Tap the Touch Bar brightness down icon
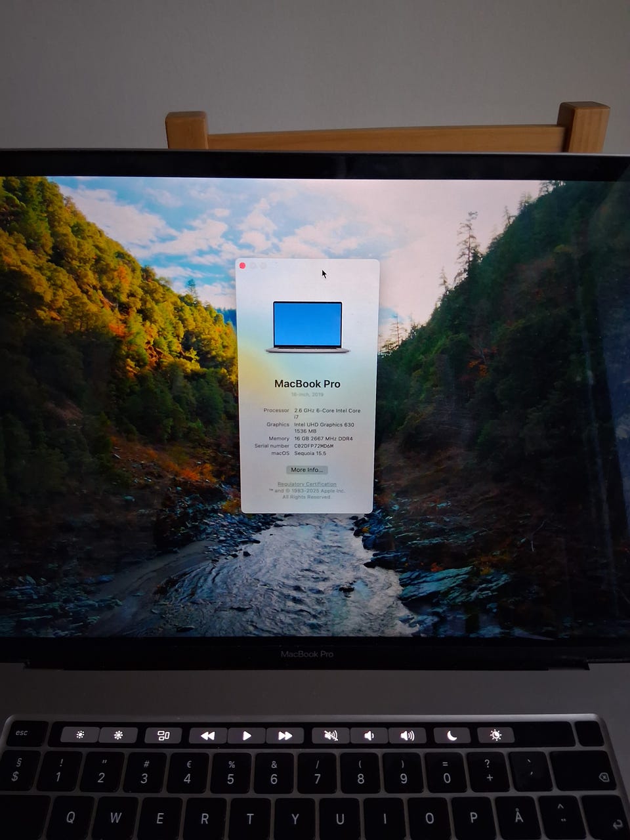 pyautogui.click(x=80, y=735)
